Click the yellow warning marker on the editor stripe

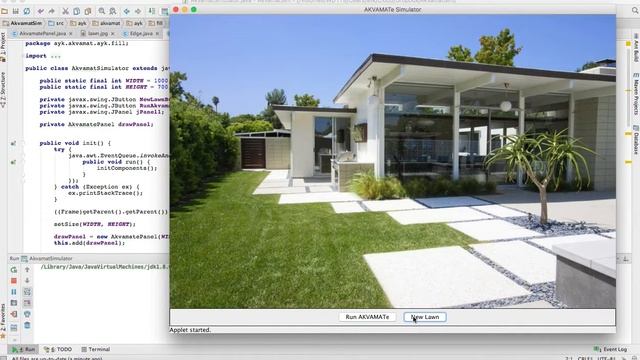coord(628,44)
